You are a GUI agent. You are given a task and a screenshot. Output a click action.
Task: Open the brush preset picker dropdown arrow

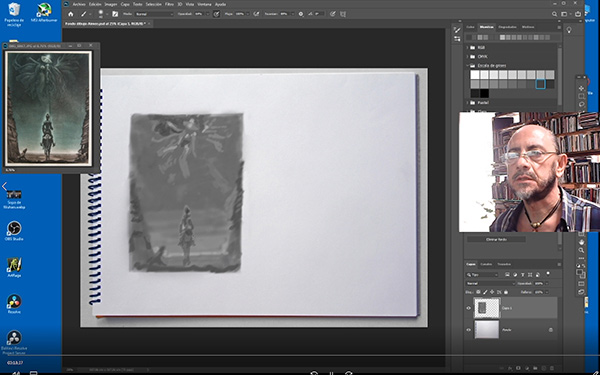point(107,14)
